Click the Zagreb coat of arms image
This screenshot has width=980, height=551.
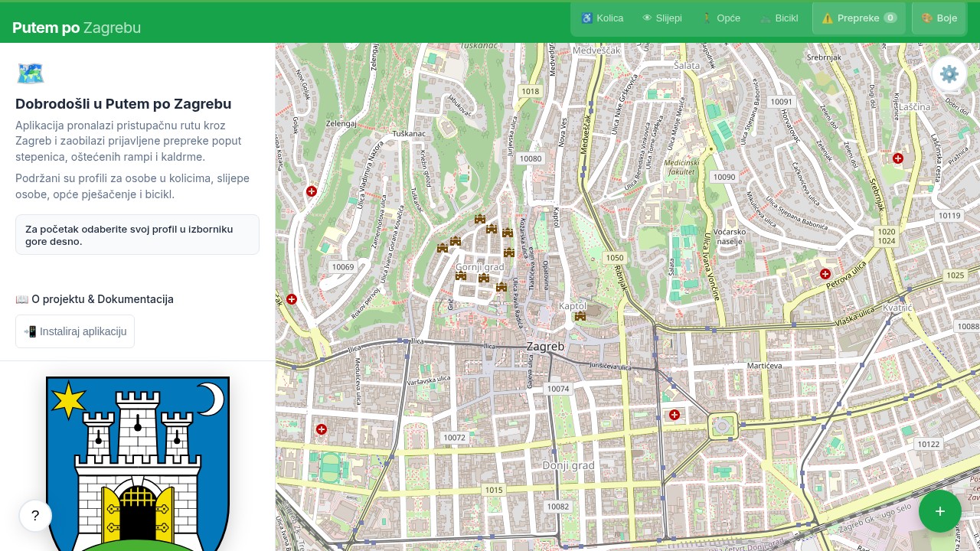(138, 463)
